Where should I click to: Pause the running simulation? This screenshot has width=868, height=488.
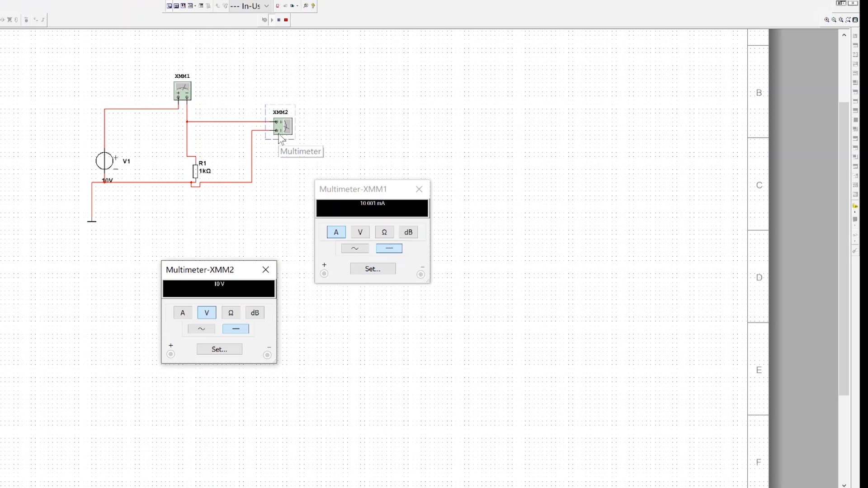pyautogui.click(x=279, y=20)
